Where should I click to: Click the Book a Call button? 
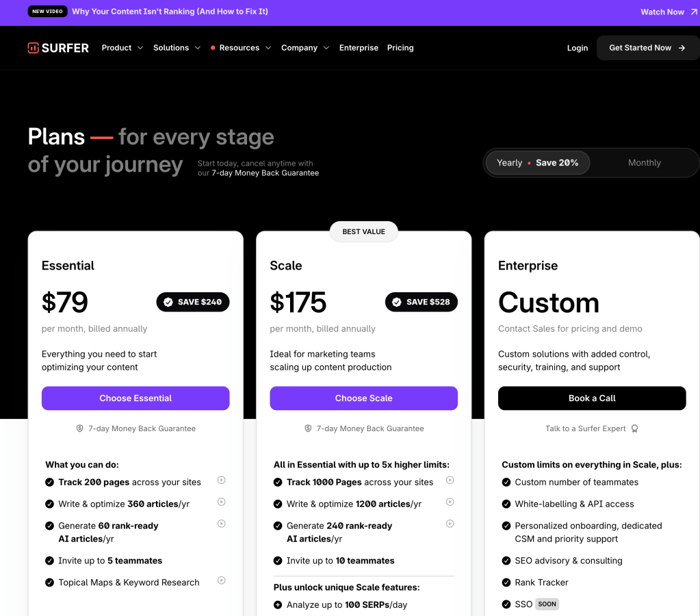tap(592, 398)
